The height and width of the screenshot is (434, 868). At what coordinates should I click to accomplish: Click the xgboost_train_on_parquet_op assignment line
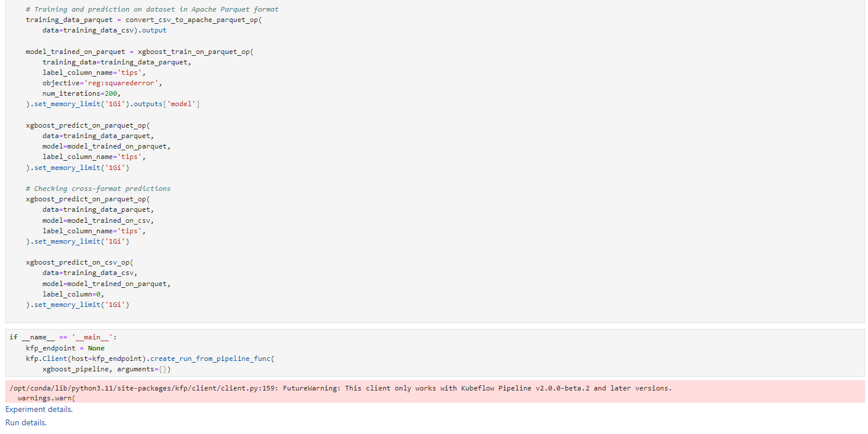(140, 52)
